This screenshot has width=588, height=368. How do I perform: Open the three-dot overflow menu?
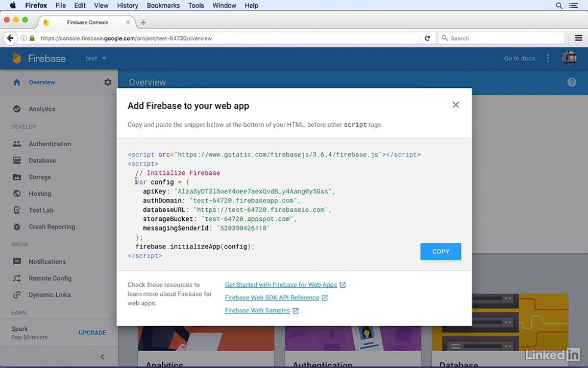(548, 58)
